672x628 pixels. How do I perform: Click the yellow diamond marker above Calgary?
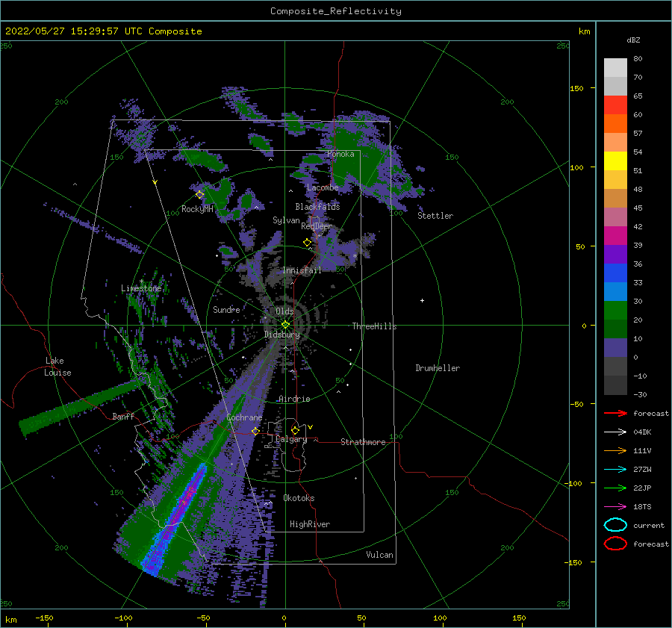[x=295, y=430]
